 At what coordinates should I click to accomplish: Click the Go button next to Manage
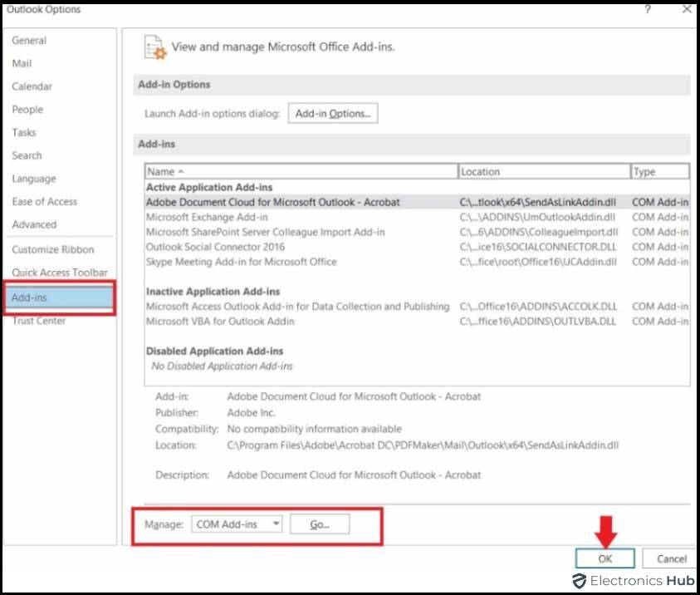[321, 524]
